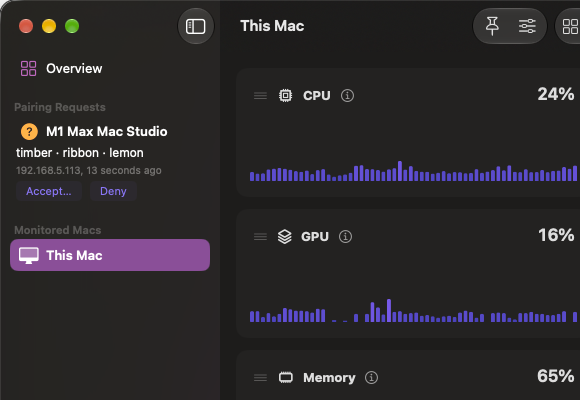The image size is (580, 400).
Task: Pin the window with the pushpin icon
Action: point(492,26)
